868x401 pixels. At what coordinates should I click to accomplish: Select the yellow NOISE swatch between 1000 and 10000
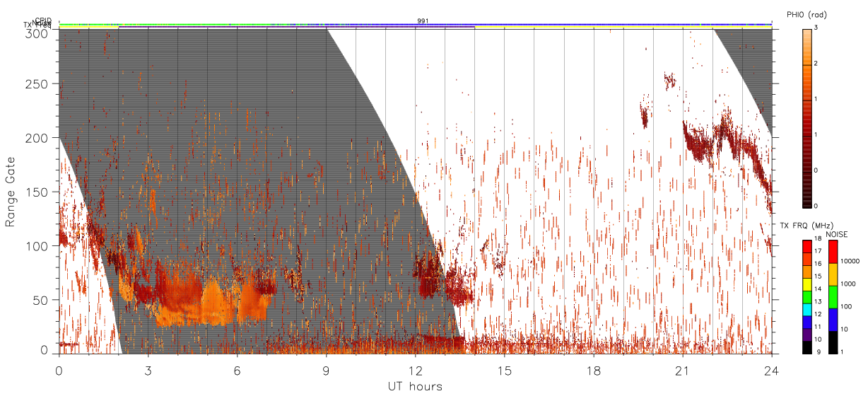[833, 274]
